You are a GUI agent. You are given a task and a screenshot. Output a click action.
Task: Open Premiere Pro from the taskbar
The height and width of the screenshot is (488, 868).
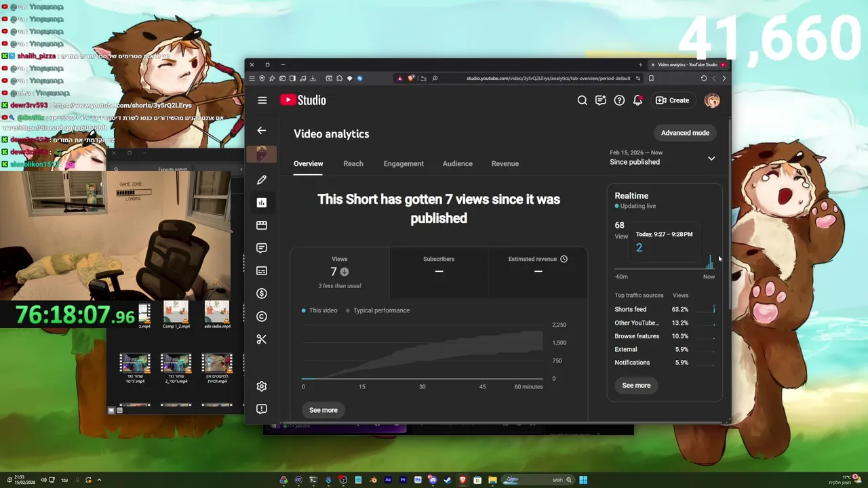[x=403, y=480]
